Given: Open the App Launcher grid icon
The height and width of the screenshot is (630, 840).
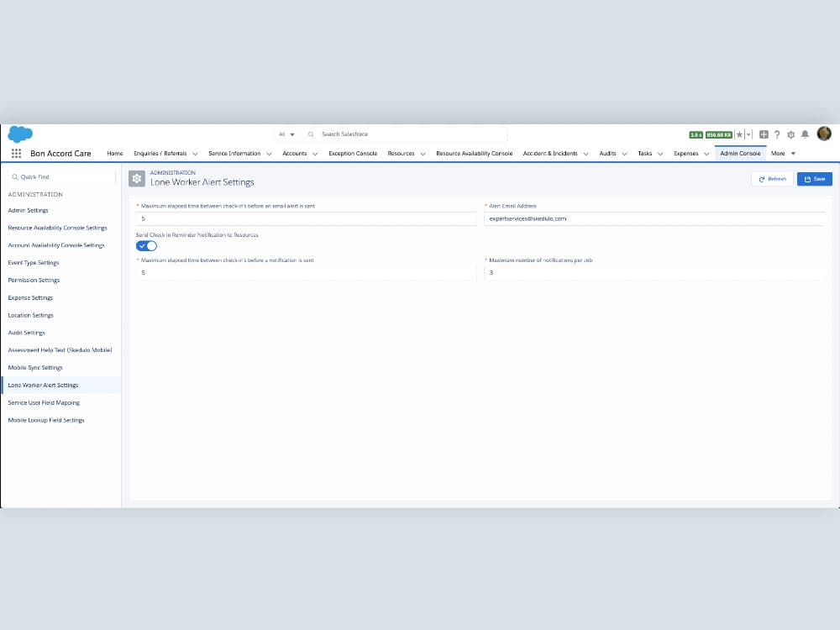Looking at the screenshot, I should click(16, 153).
